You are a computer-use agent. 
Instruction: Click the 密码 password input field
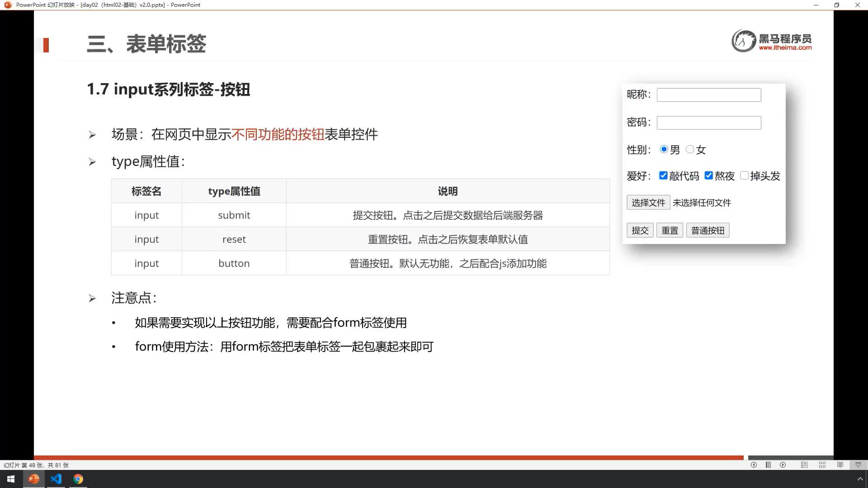(x=709, y=123)
